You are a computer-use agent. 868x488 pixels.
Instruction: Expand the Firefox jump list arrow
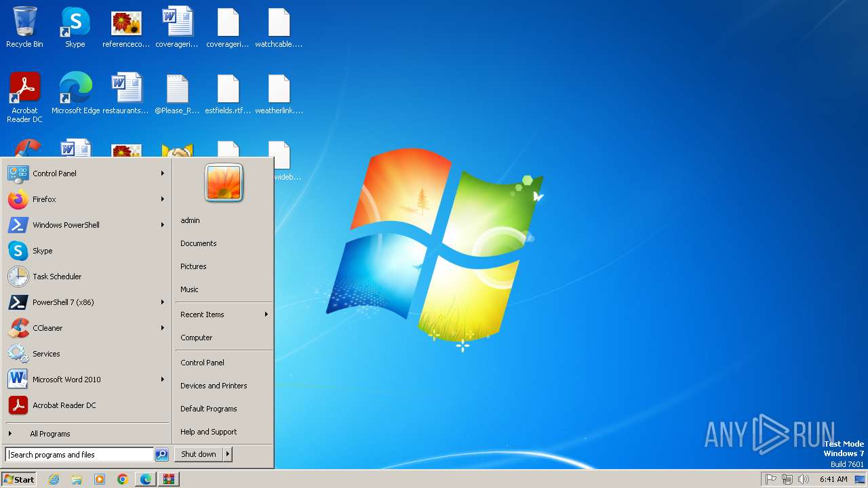163,199
